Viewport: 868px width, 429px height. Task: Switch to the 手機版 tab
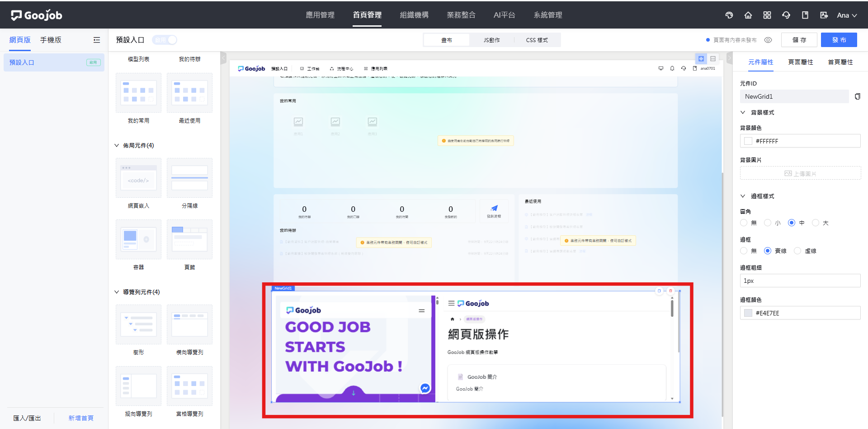point(51,40)
